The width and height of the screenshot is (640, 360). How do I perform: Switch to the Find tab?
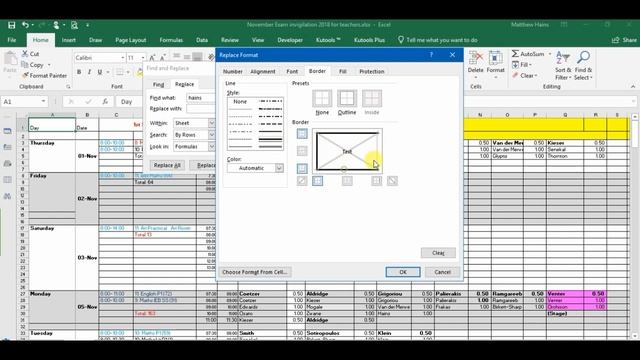pos(158,84)
